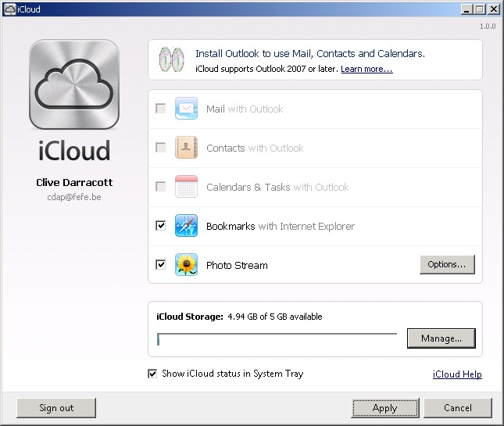Follow the Learn more link
504x426 pixels.
point(366,70)
